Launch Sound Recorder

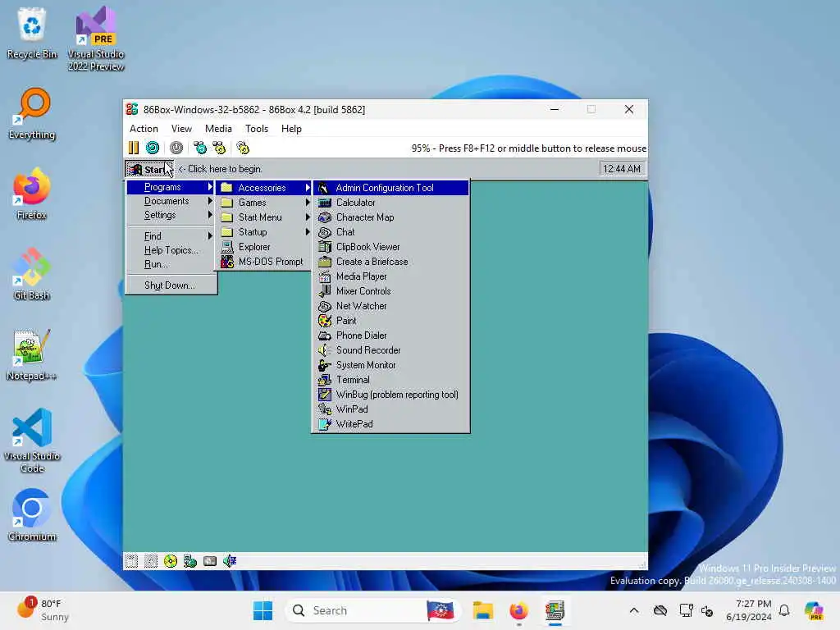click(x=391, y=349)
